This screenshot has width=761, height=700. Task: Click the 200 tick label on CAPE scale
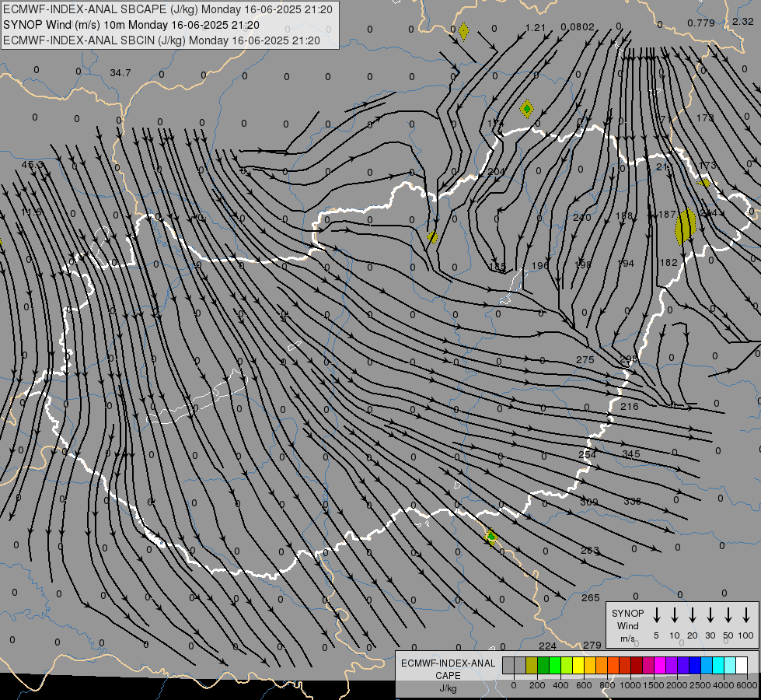tap(537, 685)
